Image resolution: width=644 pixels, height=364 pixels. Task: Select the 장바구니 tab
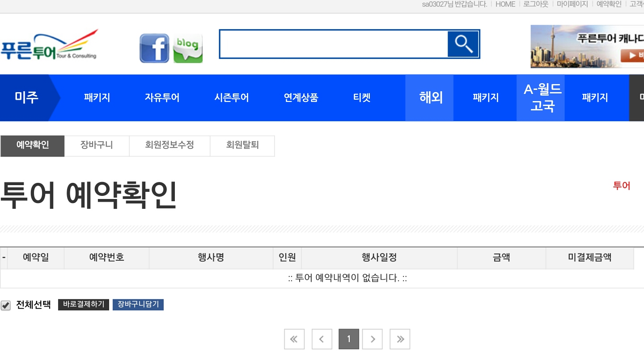tap(97, 146)
